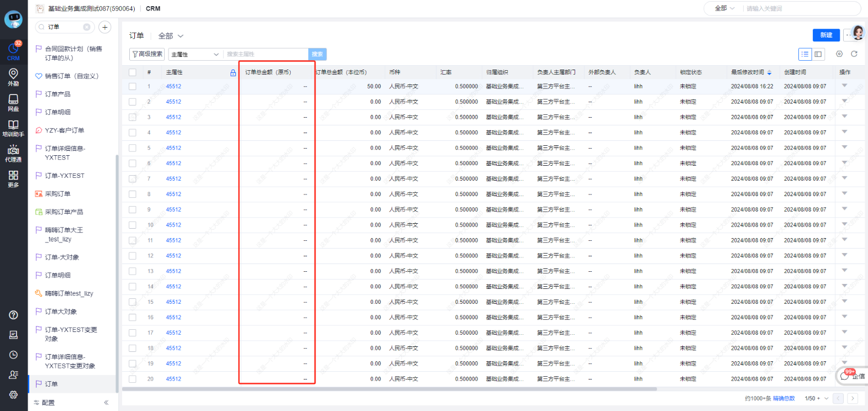Open the 代理通 module icon
The width and height of the screenshot is (868, 411).
pos(13,153)
